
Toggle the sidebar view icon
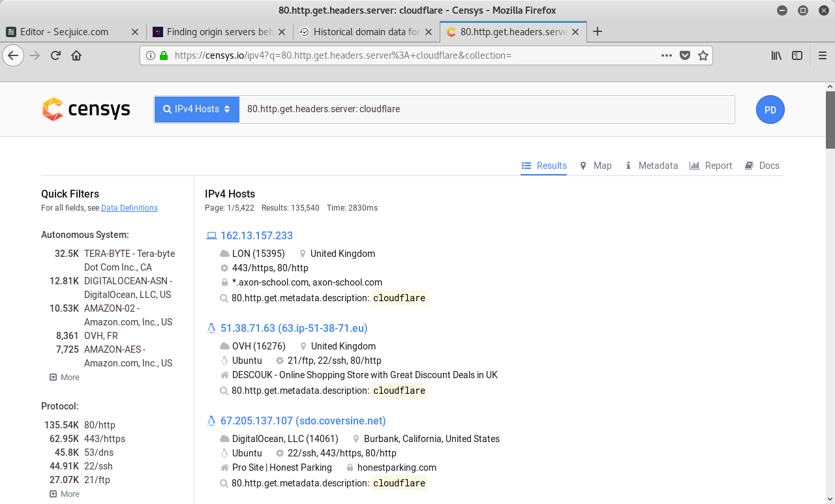(x=797, y=55)
